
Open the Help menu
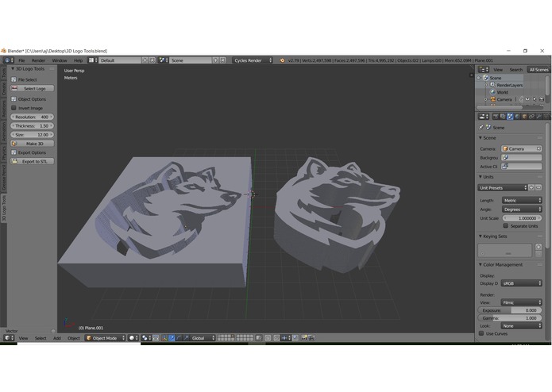point(78,60)
